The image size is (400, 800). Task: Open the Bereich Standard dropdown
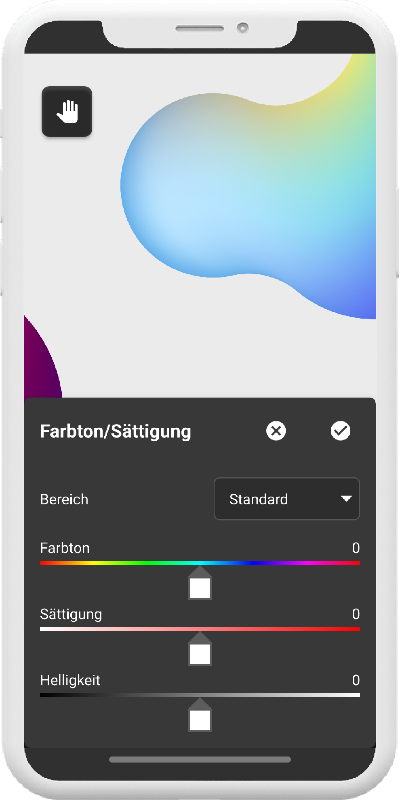pos(287,499)
